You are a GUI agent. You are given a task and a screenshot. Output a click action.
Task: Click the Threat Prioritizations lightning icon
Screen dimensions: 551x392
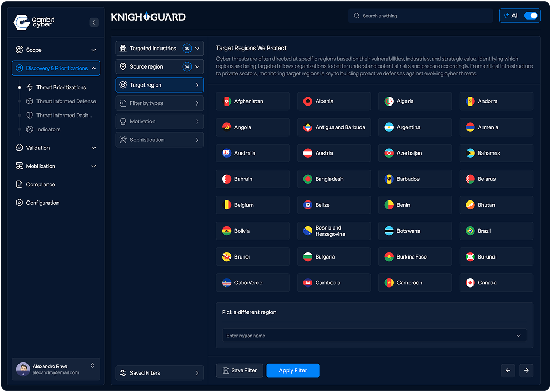tap(30, 87)
